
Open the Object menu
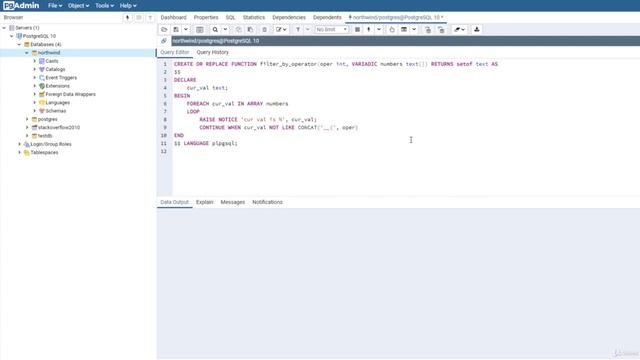[x=78, y=6]
